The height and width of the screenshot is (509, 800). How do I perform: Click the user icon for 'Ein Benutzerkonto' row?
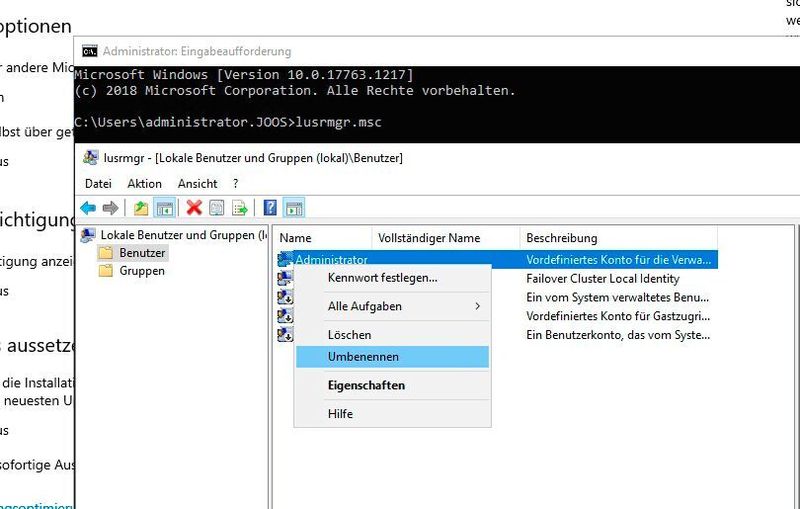pos(285,335)
